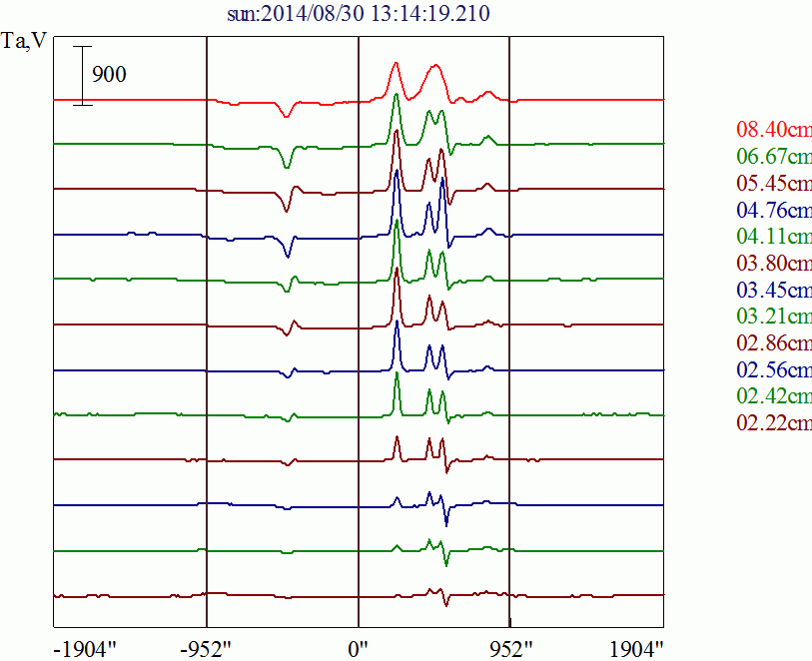Select the 02.42cm legend label
Screen dimensions: 812x661
coord(774,396)
